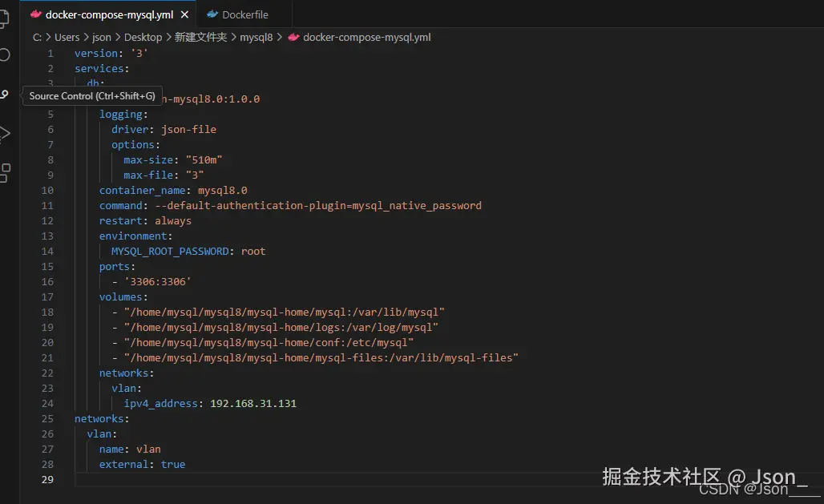This screenshot has width=824, height=504.
Task: Open the C: breadcrumb segment
Action: [x=37, y=38]
